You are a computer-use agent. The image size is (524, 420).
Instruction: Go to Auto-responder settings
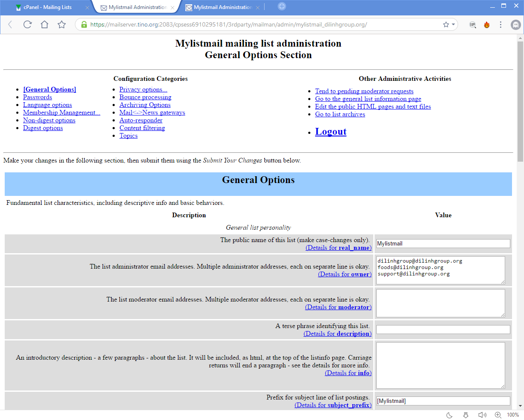141,120
